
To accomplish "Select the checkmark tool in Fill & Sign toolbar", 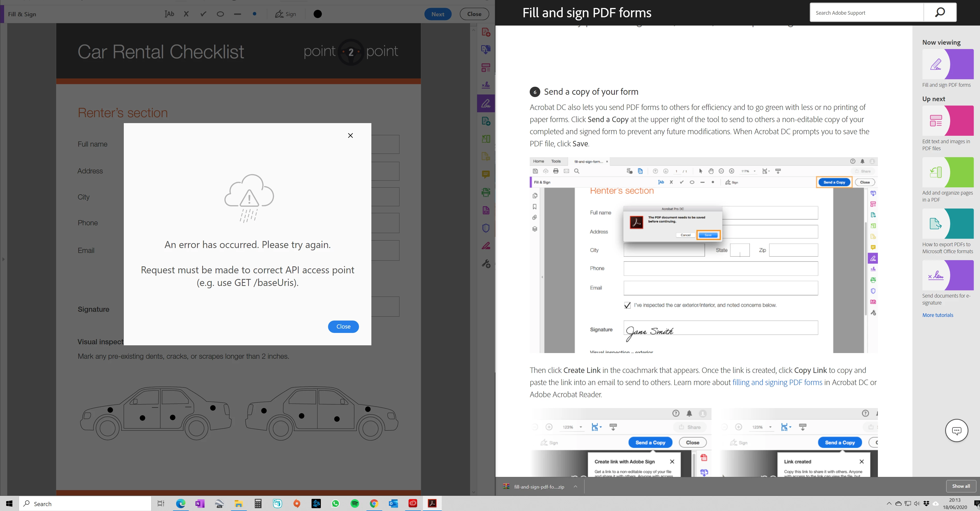I will click(203, 14).
